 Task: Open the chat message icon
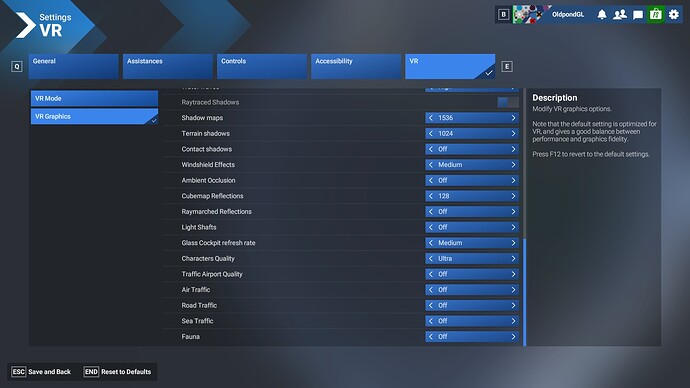point(638,15)
